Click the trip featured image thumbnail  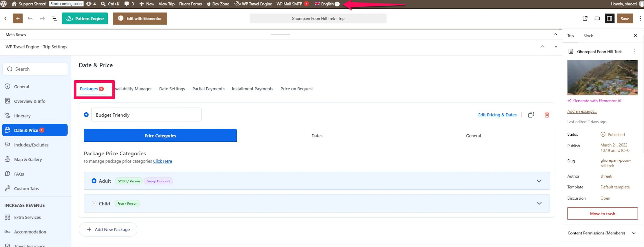[x=602, y=78]
